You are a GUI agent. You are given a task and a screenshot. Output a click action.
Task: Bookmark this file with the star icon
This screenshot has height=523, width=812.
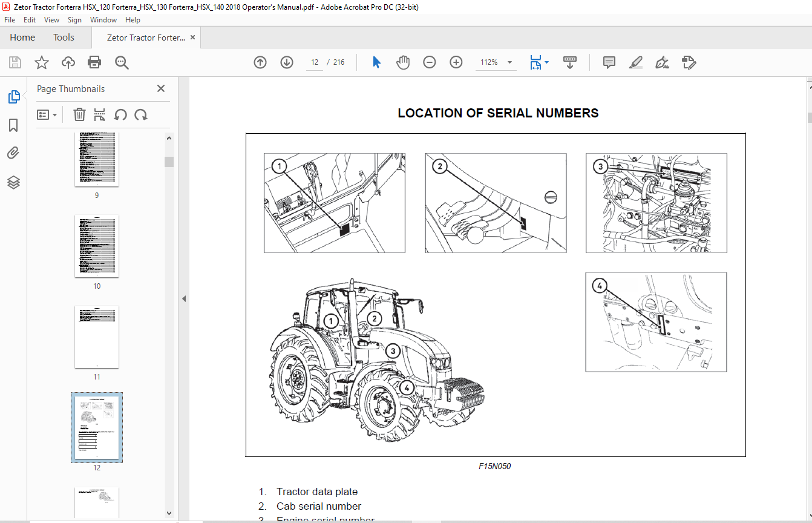(x=41, y=62)
